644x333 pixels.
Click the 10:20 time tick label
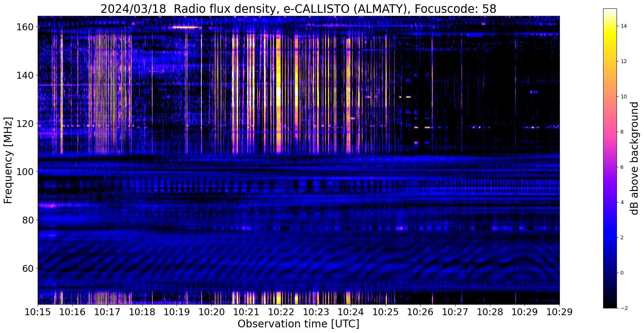pos(212,312)
